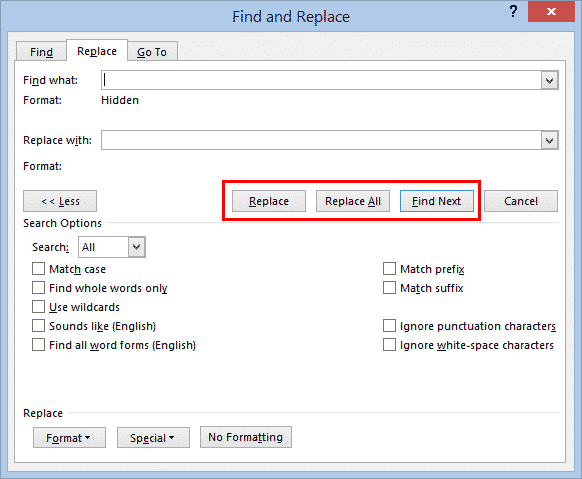
Task: Expand the Find what history dropdown
Action: pyautogui.click(x=549, y=81)
